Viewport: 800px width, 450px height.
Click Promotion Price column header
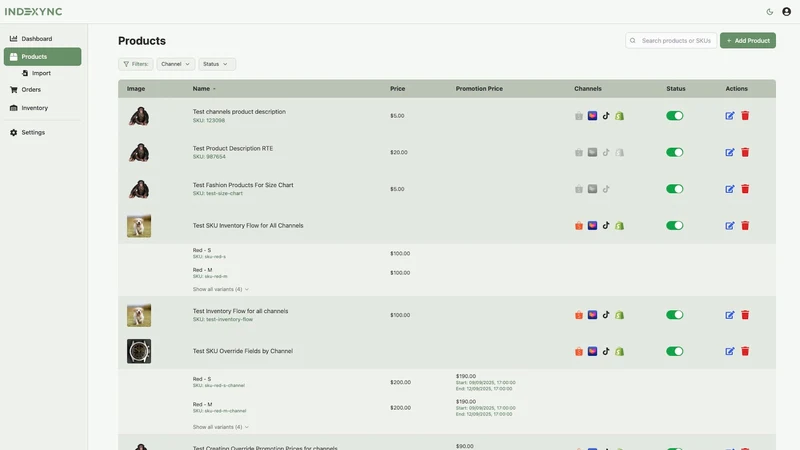point(479,89)
